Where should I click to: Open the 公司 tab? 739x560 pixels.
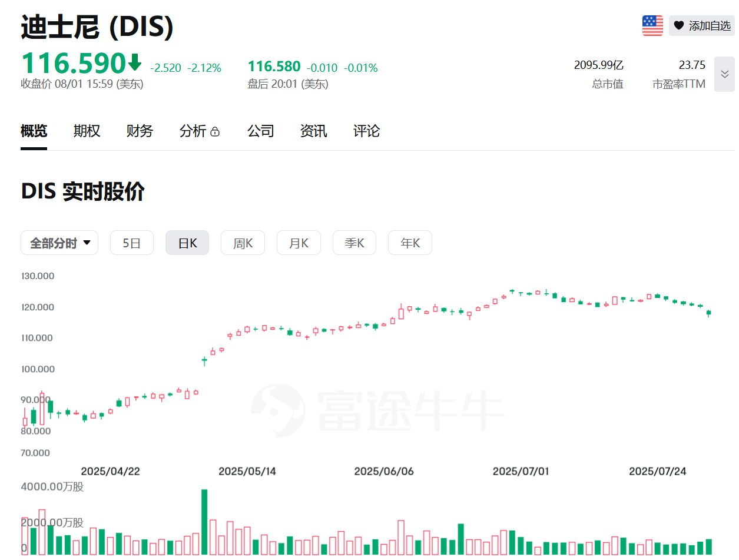pos(261,131)
